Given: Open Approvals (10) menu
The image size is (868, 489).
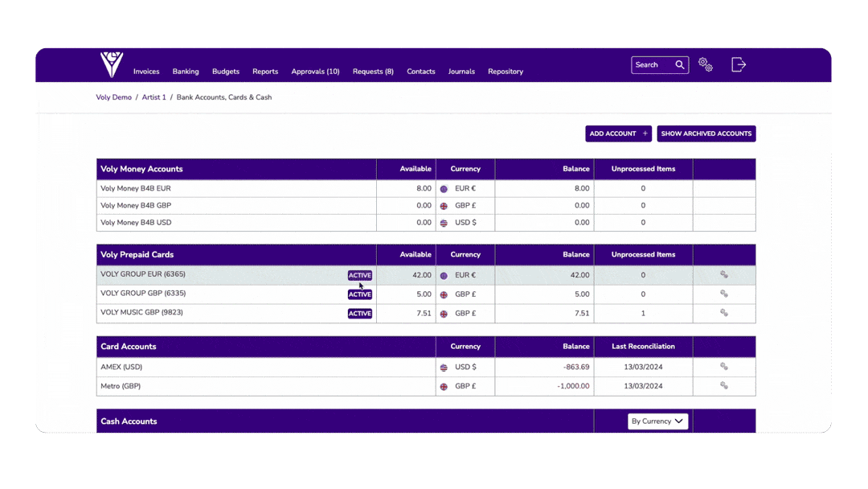Looking at the screenshot, I should pos(316,72).
